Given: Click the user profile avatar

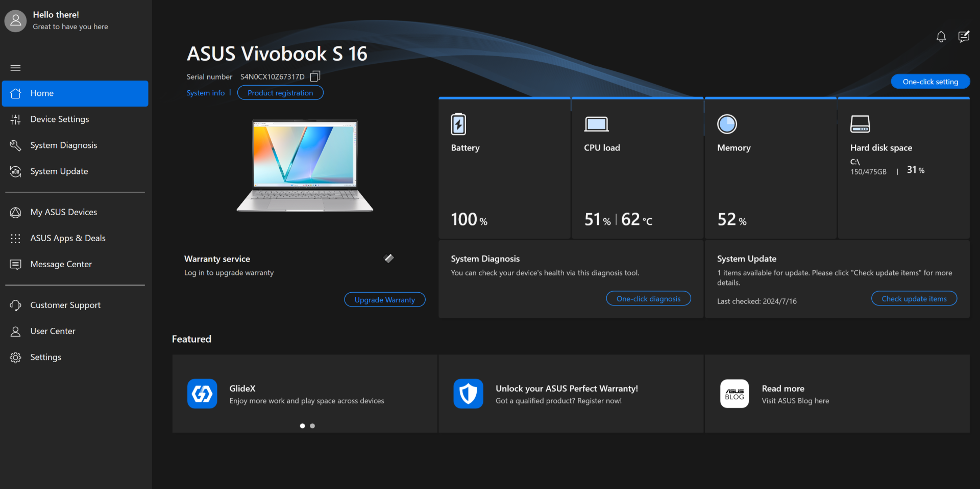Looking at the screenshot, I should point(15,21).
